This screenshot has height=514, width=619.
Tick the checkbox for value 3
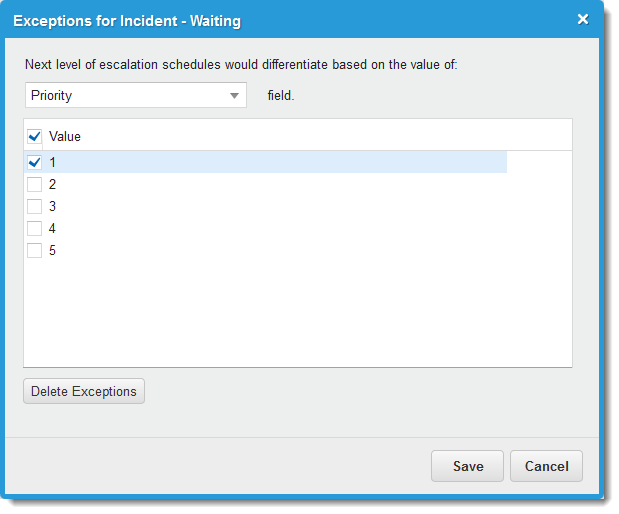[35, 206]
